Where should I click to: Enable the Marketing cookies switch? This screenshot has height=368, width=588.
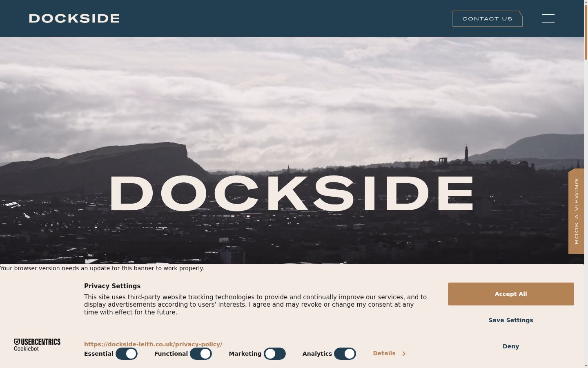[275, 354]
